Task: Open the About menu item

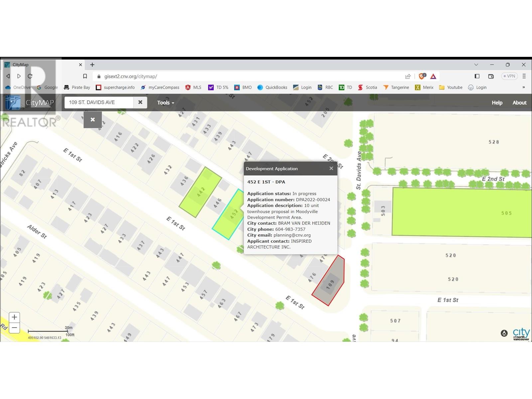Action: (519, 102)
